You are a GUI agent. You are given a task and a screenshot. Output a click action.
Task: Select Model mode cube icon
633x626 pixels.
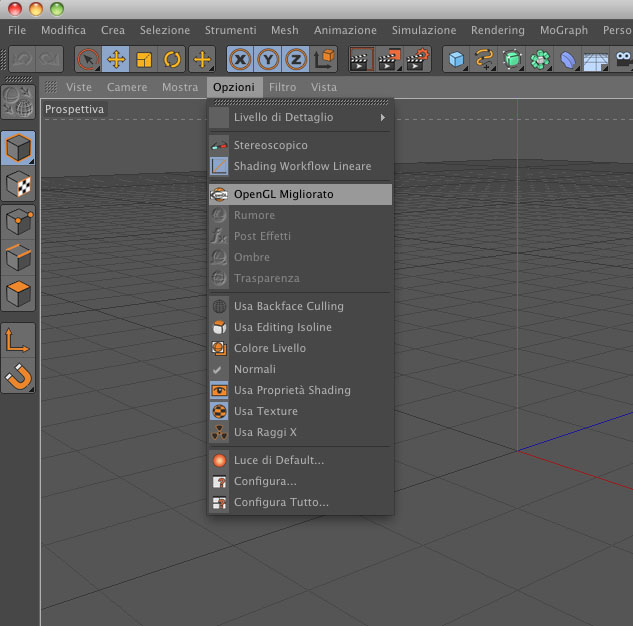click(x=18, y=148)
